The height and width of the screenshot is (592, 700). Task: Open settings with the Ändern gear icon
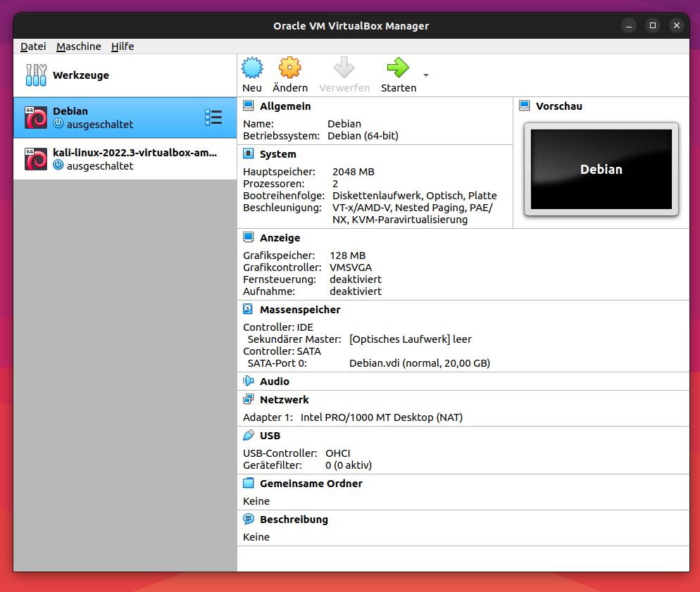[x=289, y=68]
